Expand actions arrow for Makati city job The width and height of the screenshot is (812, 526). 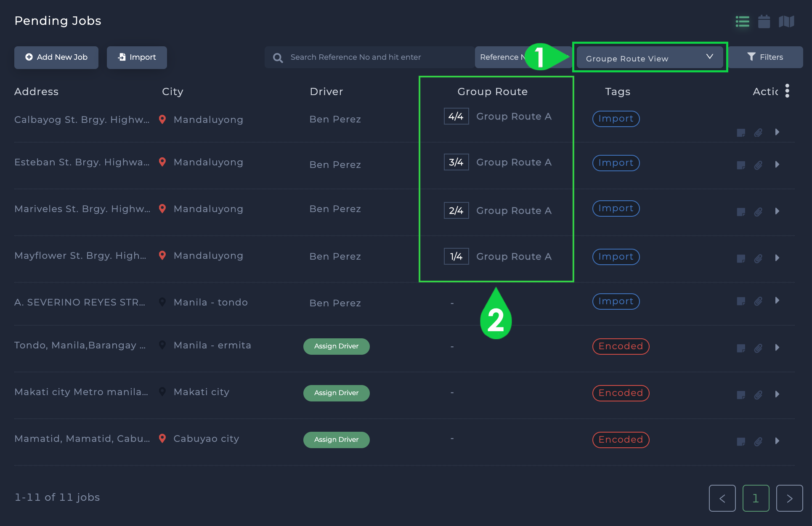coord(778,394)
